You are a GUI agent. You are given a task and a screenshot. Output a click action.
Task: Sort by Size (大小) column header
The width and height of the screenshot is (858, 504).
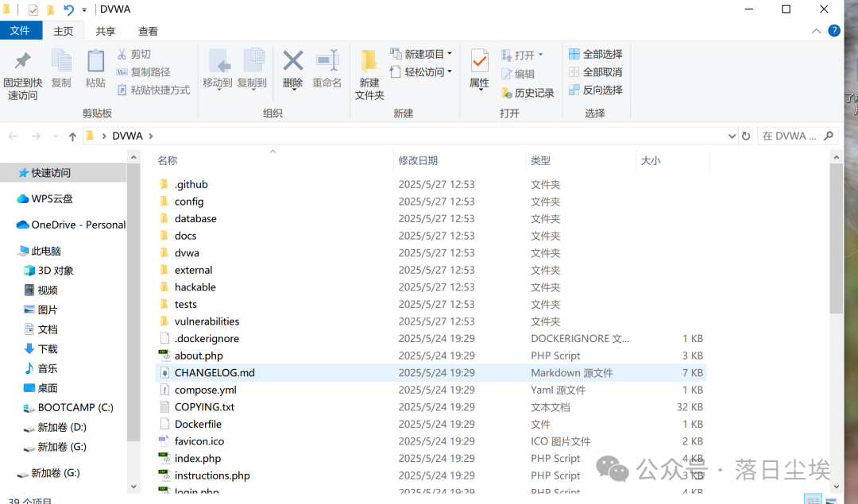click(651, 160)
